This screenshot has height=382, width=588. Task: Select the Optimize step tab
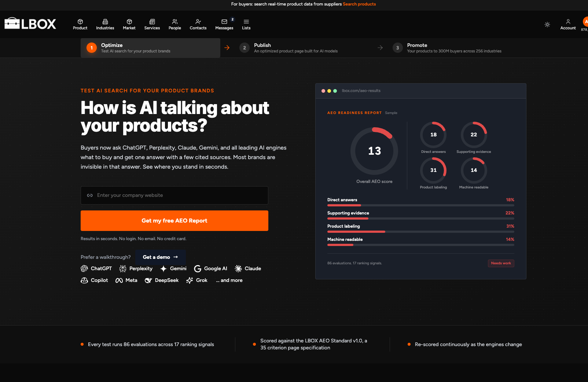tap(150, 48)
